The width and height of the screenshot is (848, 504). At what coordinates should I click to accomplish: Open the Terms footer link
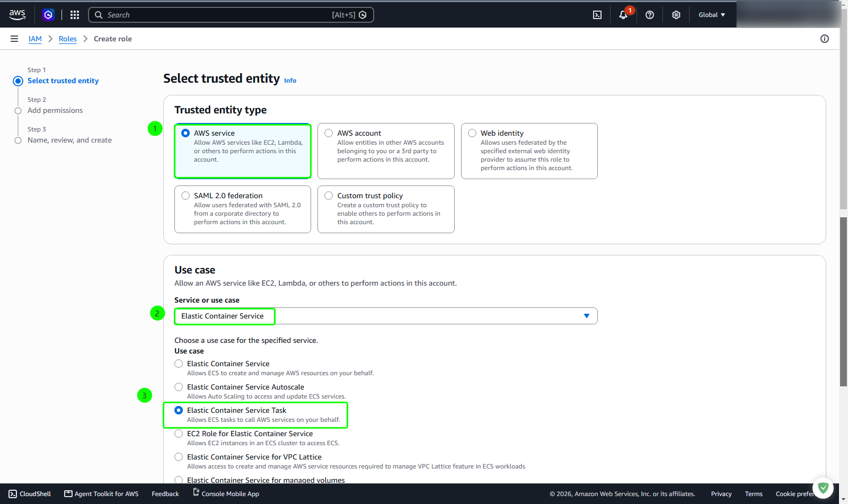(x=754, y=494)
